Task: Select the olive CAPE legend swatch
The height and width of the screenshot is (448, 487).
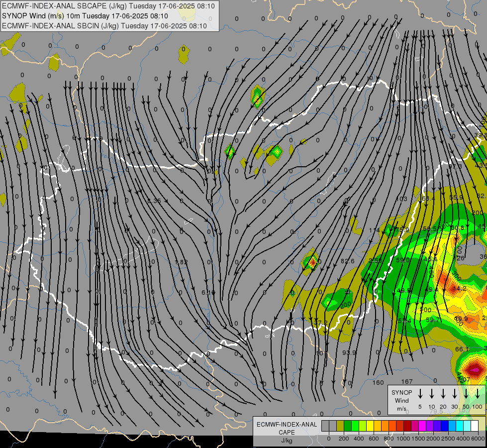Action: (x=340, y=426)
